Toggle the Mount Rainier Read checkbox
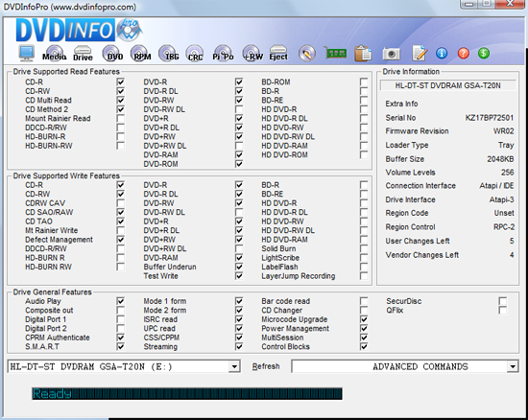 [120, 118]
